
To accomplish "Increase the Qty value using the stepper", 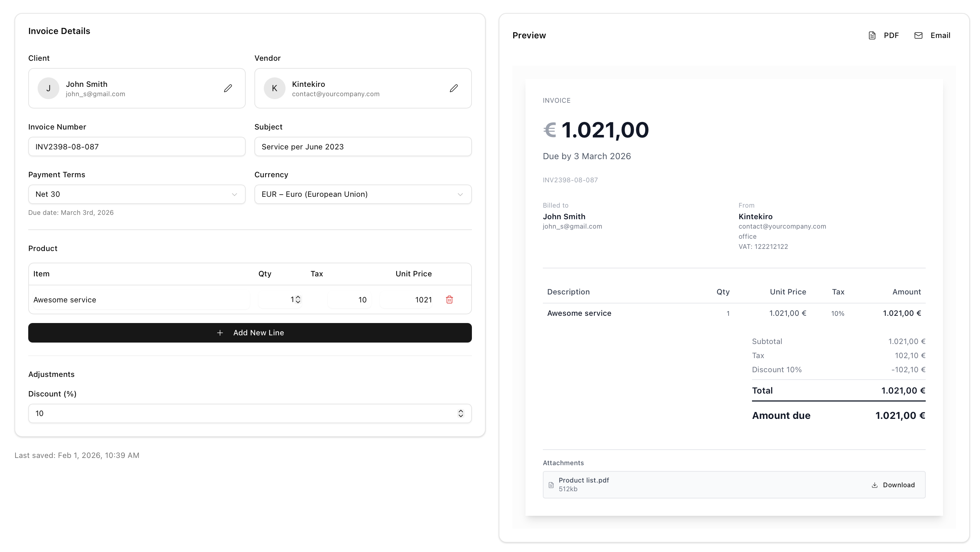I will pyautogui.click(x=298, y=297).
